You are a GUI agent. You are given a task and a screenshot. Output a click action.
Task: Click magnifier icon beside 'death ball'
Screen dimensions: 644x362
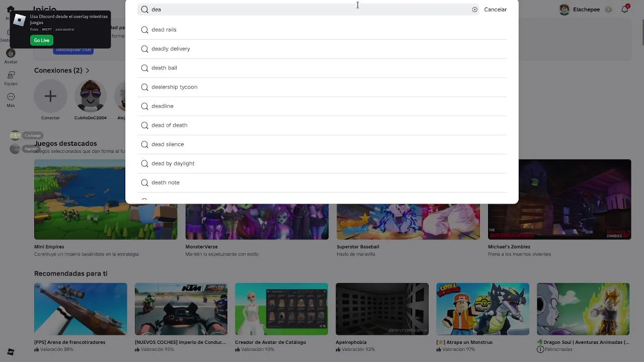[144, 68]
